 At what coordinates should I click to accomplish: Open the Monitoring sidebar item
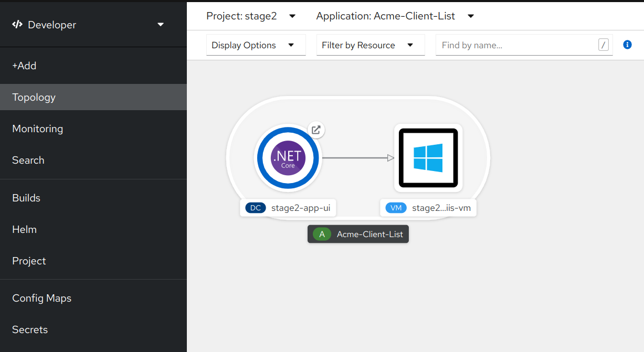[x=38, y=129]
